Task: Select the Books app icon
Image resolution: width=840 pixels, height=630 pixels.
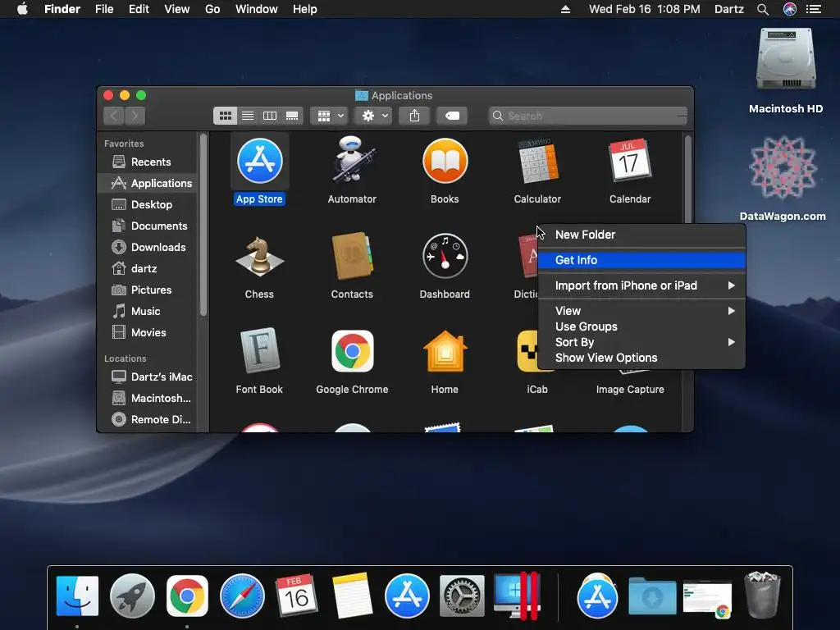Action: coord(445,162)
